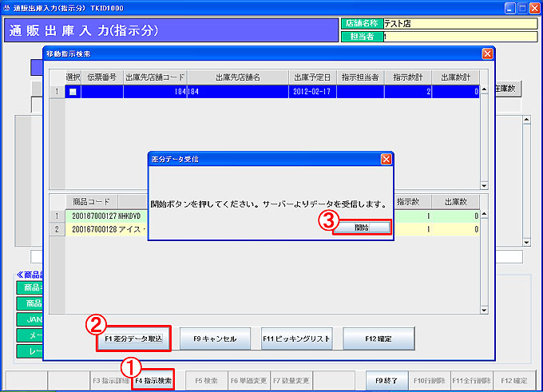Screen dimensions: 543x392
Task: Click row header 2 in lower product grid
Action: pos(57,229)
